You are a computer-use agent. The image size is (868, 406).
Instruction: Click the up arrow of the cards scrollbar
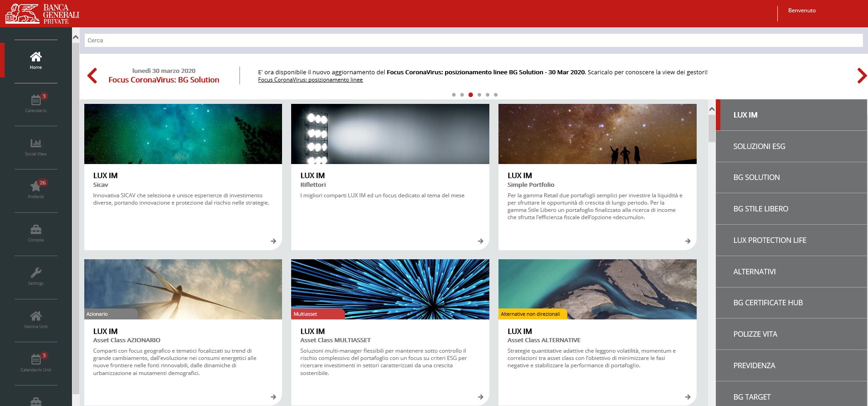click(x=712, y=109)
